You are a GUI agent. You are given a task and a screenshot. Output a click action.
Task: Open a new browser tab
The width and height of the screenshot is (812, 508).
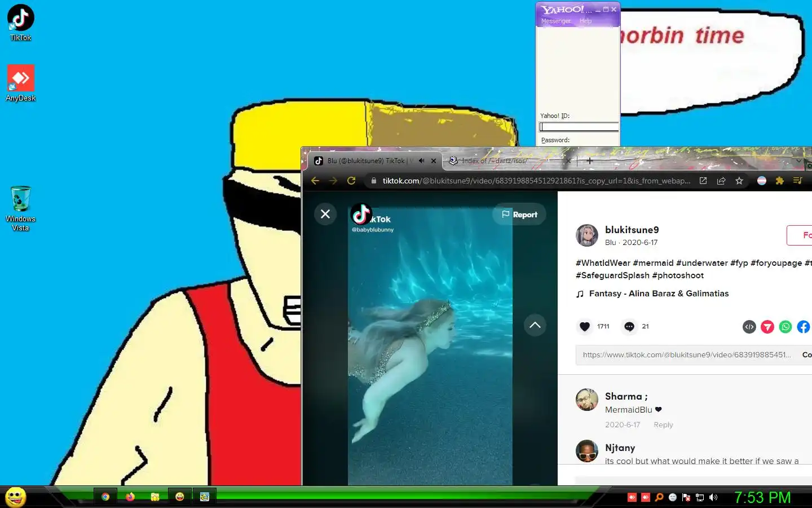[590, 161]
